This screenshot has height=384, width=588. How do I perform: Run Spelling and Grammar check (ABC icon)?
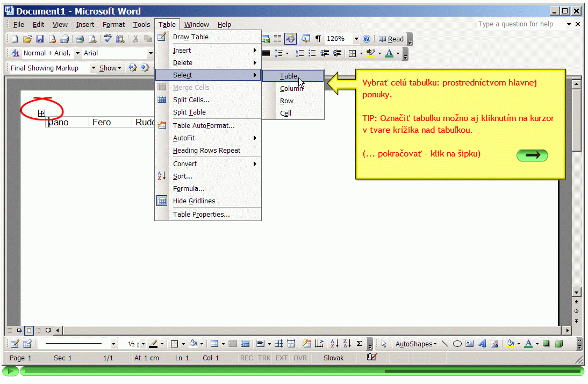[108, 38]
